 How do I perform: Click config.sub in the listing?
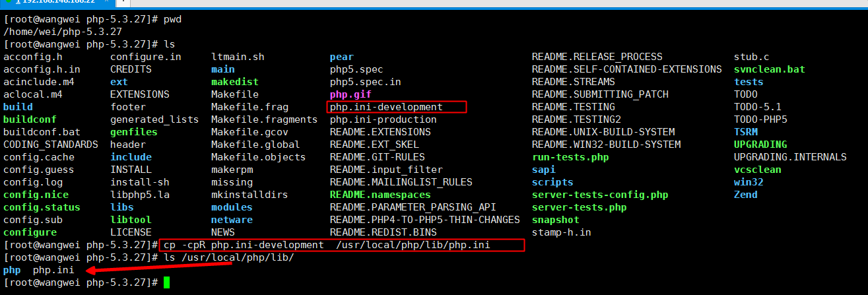(x=33, y=220)
